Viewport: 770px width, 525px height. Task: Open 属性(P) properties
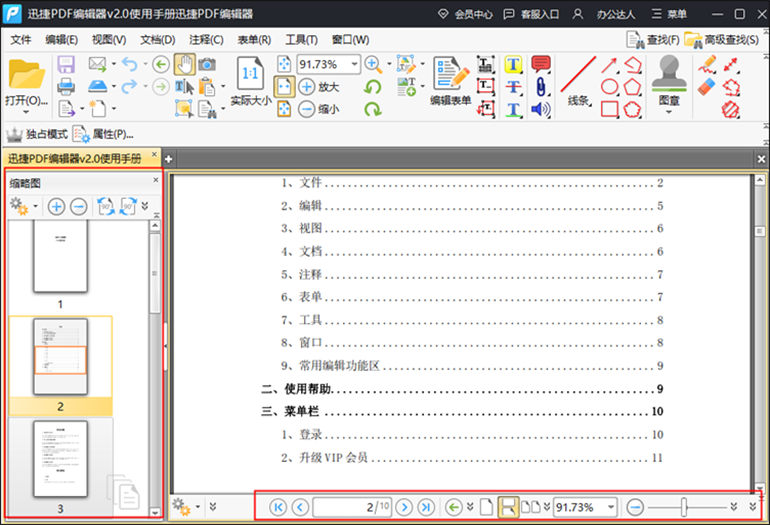click(x=103, y=134)
